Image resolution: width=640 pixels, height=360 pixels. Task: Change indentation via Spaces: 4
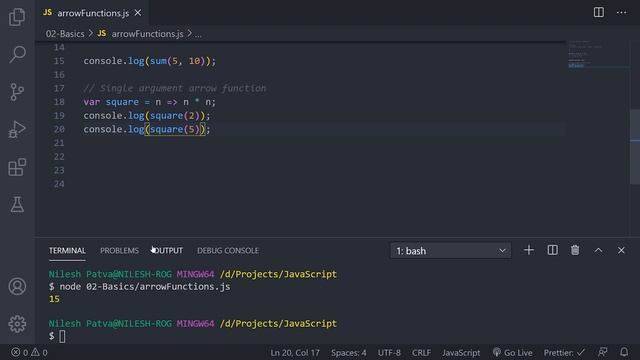349,353
